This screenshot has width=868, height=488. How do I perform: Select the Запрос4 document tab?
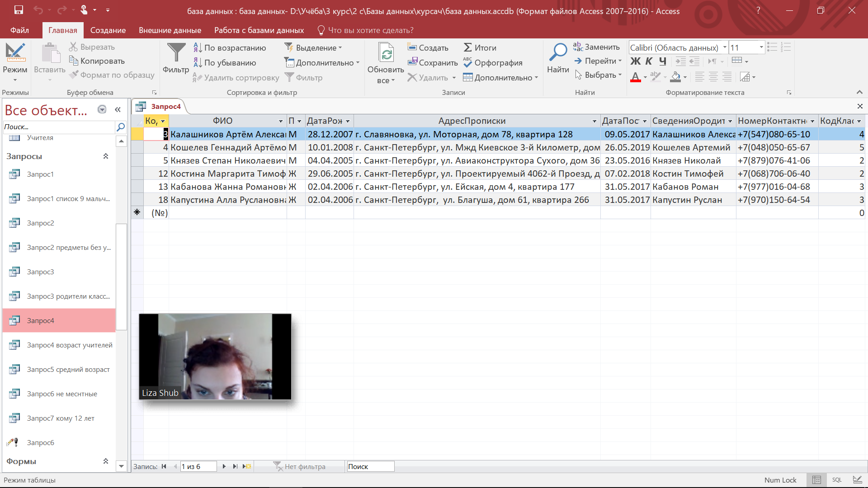pos(160,107)
